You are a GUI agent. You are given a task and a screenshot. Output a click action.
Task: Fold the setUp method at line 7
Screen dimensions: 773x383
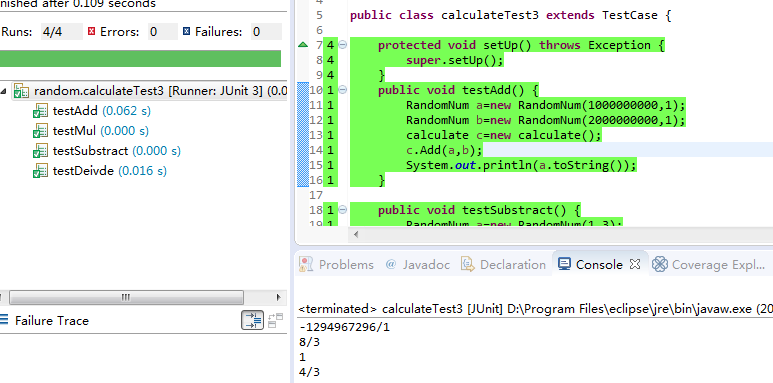(x=342, y=45)
